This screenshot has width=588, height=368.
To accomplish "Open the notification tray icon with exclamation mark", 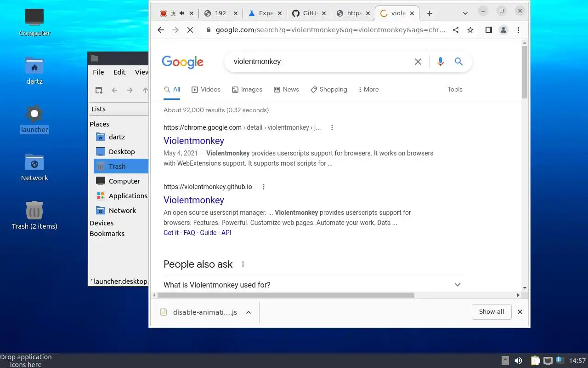I will pos(560,360).
